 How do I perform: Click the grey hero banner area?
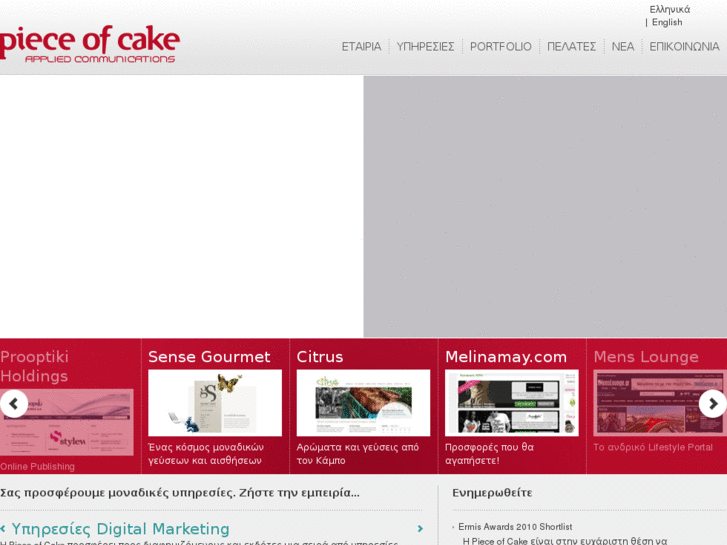point(545,206)
